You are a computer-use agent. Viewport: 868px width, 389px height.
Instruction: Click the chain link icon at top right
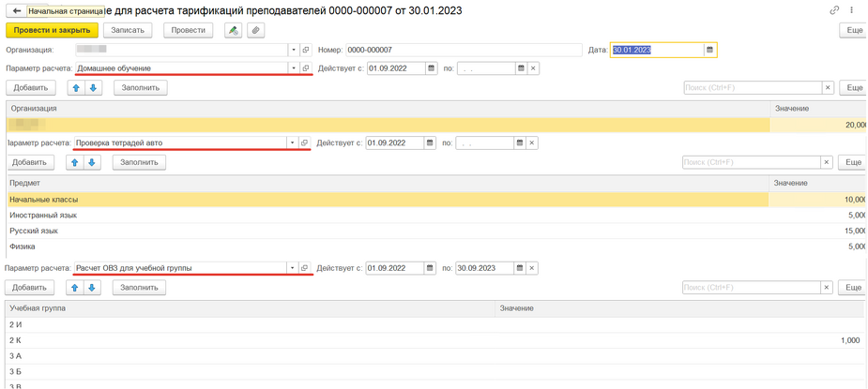[833, 10]
